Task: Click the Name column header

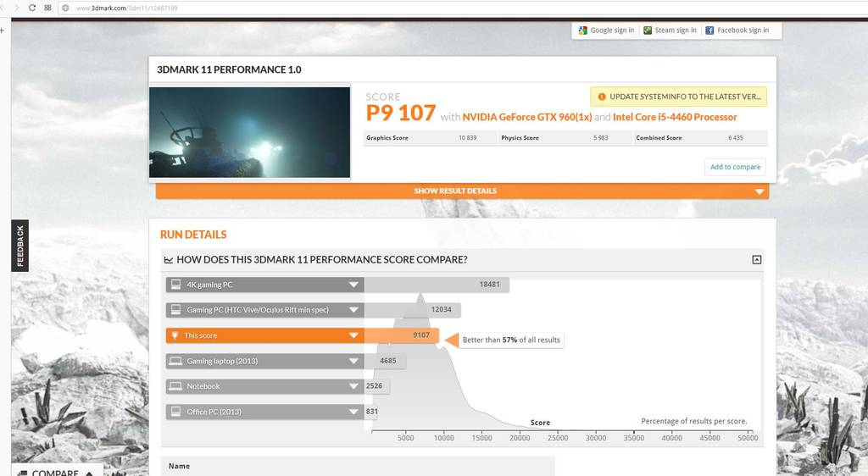Action: tap(179, 467)
